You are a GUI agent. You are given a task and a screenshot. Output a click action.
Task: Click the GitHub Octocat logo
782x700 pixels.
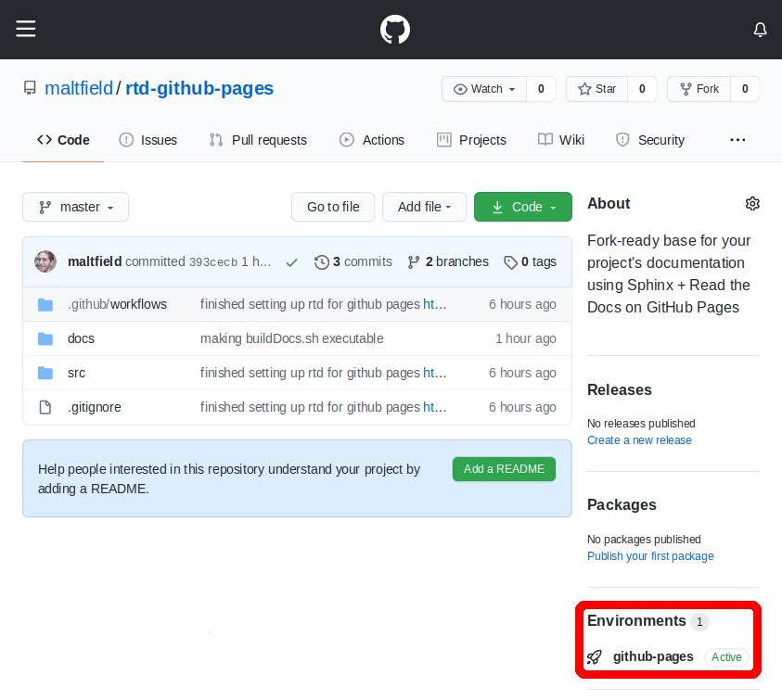(x=395, y=30)
